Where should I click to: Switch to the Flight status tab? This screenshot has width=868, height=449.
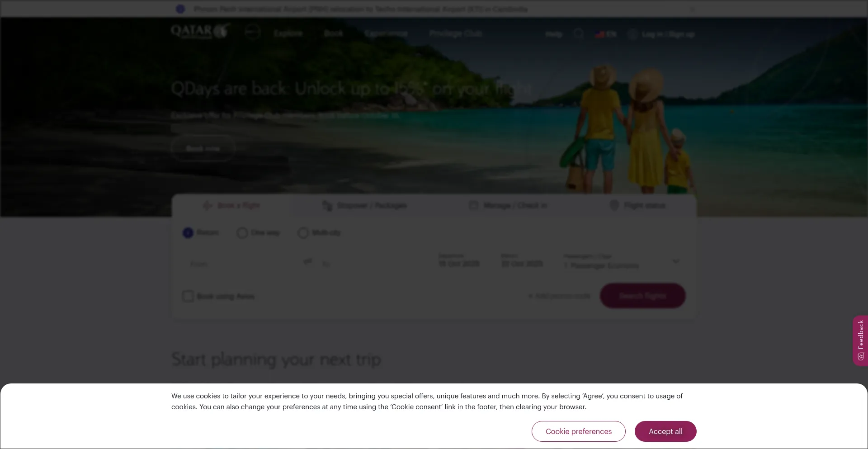638,206
